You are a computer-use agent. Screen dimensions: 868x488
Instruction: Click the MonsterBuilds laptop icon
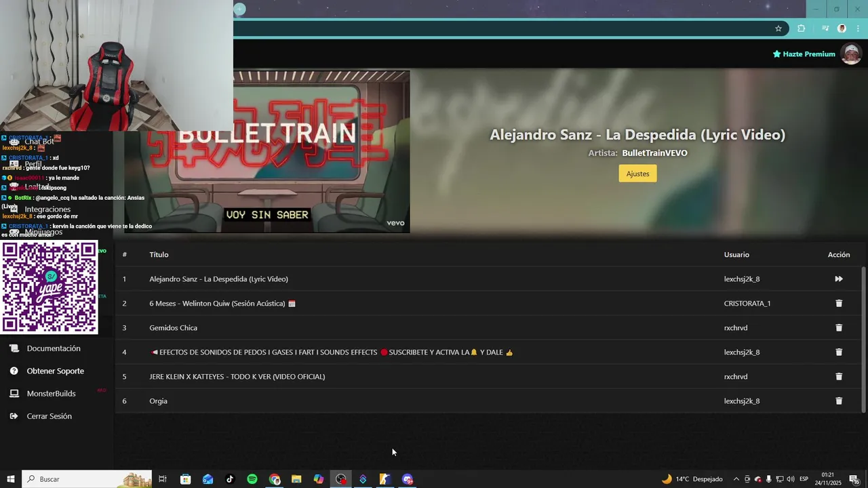coord(14,394)
